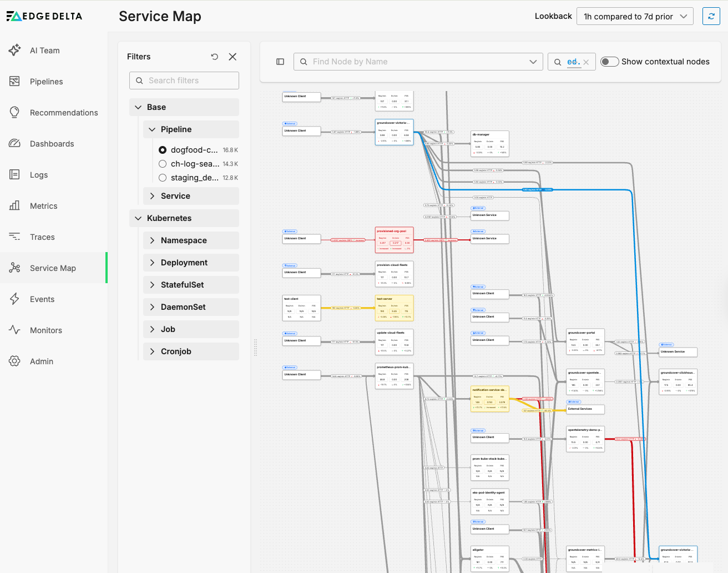This screenshot has height=573, width=728.
Task: Select the ch-log-sea... pipeline radio button
Action: [x=163, y=164]
